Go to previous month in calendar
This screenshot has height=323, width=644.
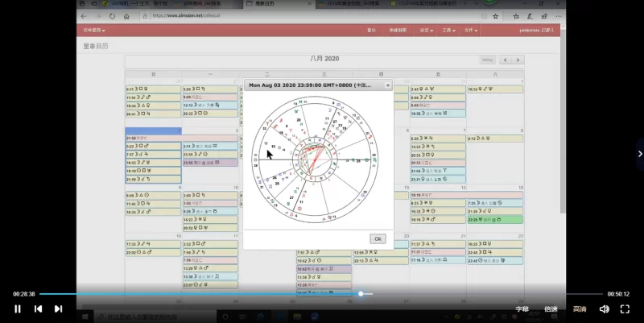pyautogui.click(x=506, y=60)
